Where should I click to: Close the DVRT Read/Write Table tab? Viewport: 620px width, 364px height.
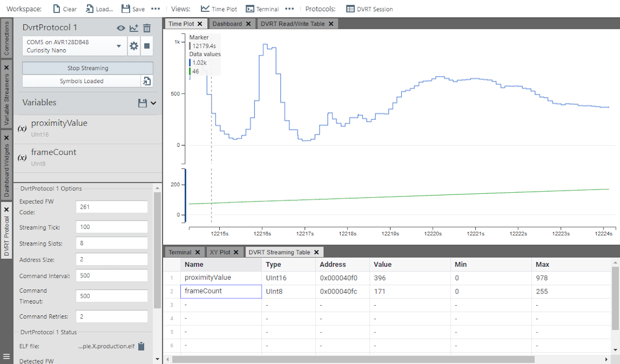pyautogui.click(x=331, y=24)
